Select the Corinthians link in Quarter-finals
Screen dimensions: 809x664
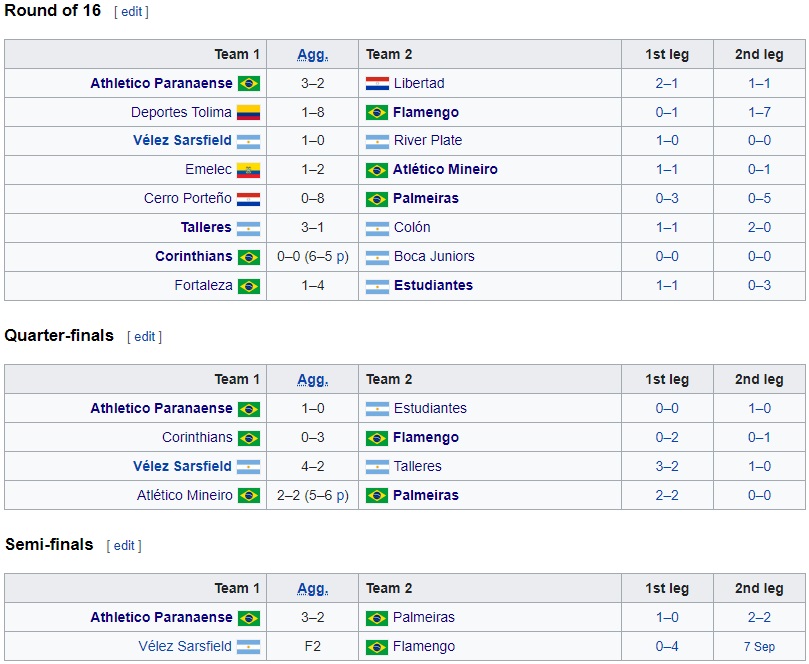click(200, 437)
